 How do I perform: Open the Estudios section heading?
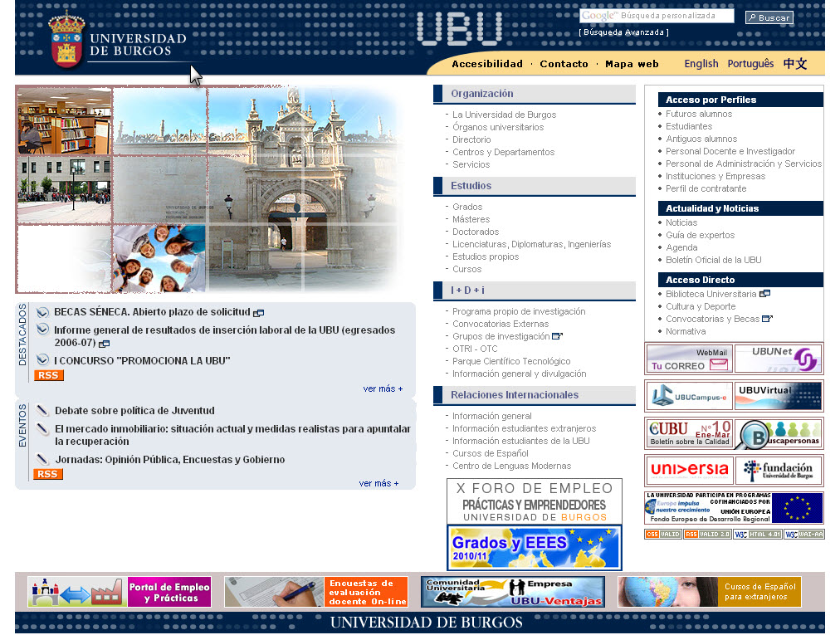point(471,186)
